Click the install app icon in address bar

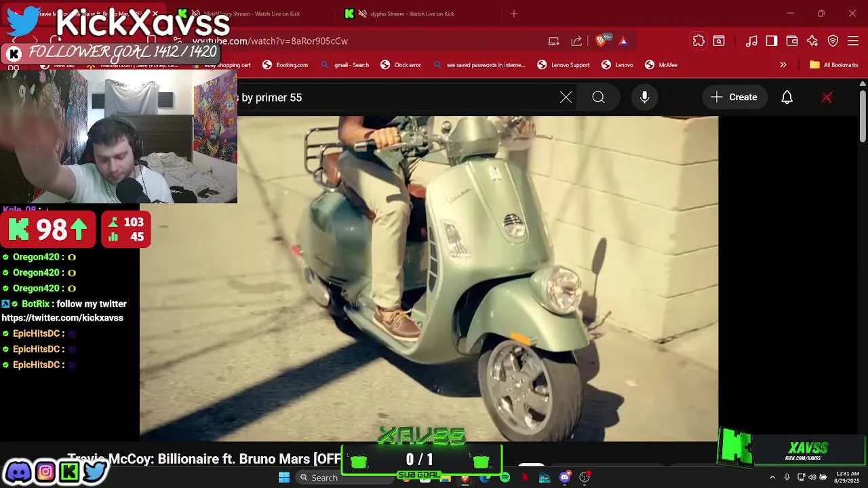pyautogui.click(x=554, y=41)
